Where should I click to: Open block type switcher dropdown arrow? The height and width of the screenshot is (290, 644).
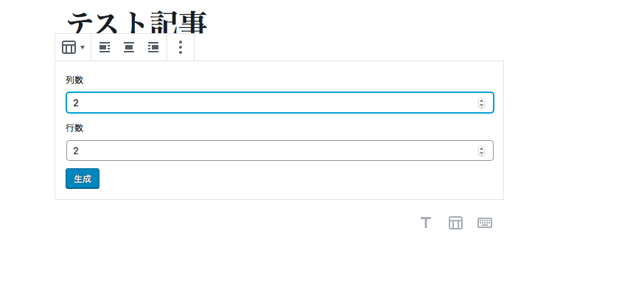point(83,47)
